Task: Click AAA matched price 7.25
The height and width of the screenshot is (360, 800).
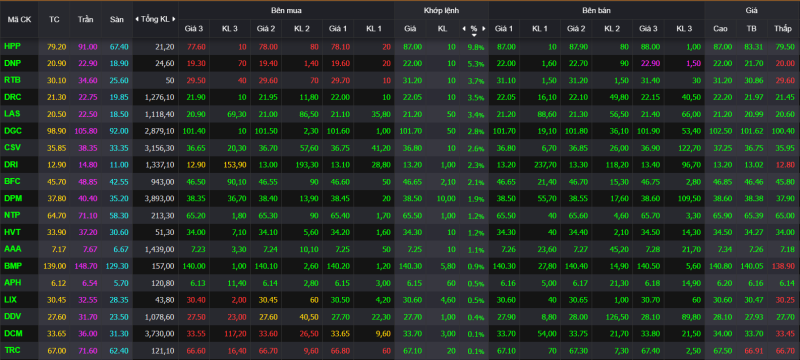Action: pos(414,249)
